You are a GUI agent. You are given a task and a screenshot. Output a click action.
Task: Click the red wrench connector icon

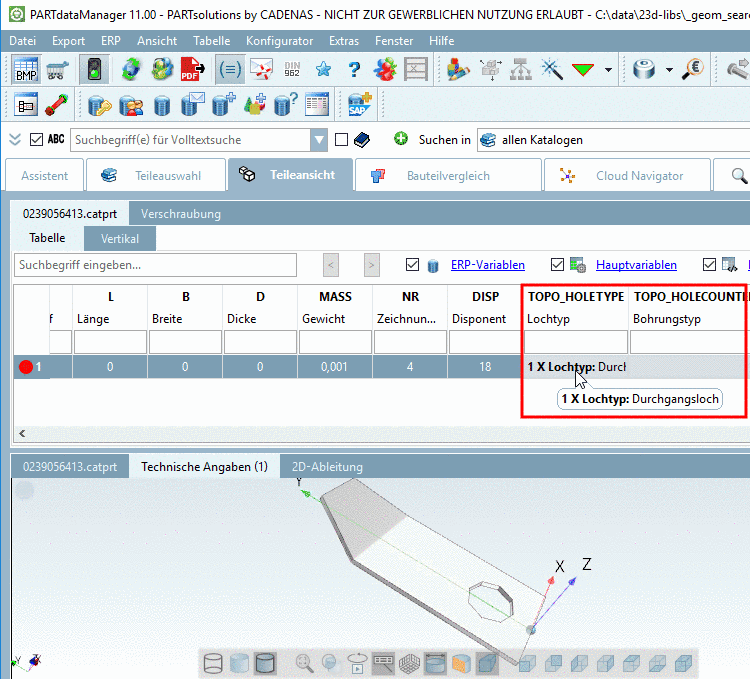(x=56, y=105)
